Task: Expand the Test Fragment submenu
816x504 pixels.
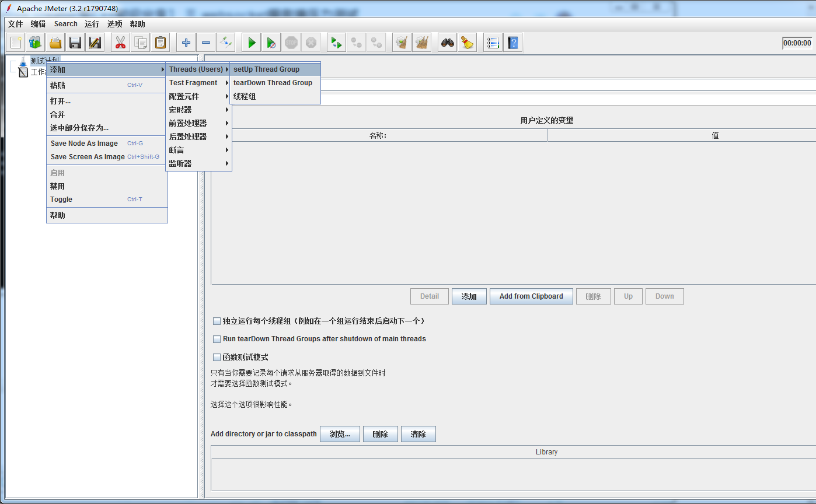Action: [x=198, y=83]
